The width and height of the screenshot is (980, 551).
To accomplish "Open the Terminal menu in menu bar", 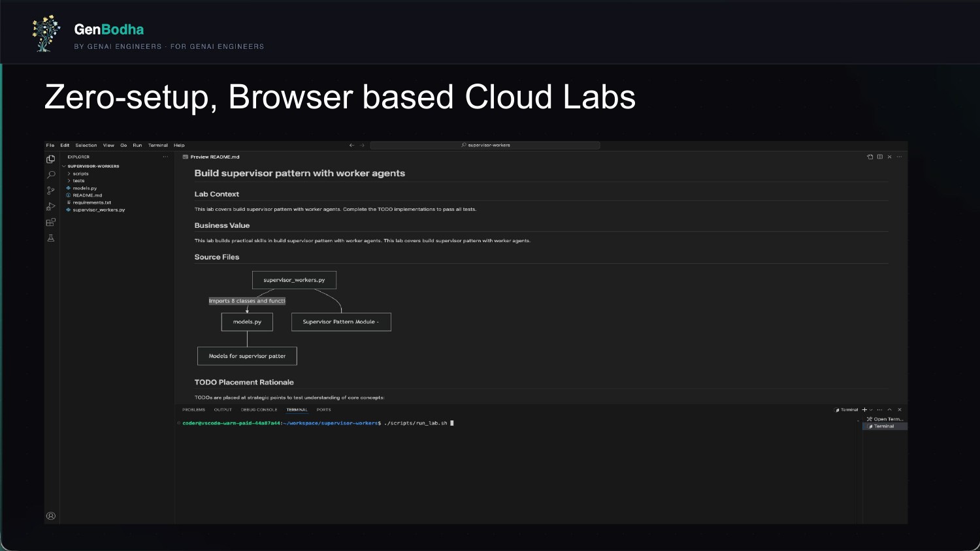I will pos(157,146).
